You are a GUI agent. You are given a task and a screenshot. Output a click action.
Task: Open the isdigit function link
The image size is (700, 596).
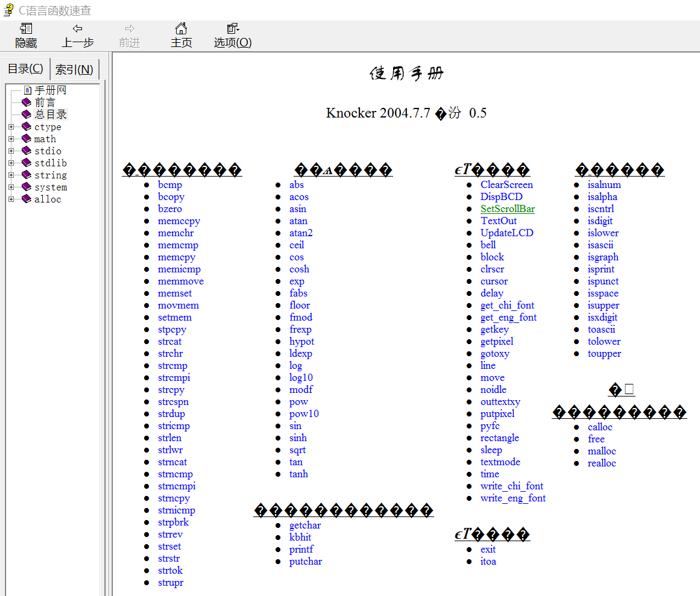[600, 221]
